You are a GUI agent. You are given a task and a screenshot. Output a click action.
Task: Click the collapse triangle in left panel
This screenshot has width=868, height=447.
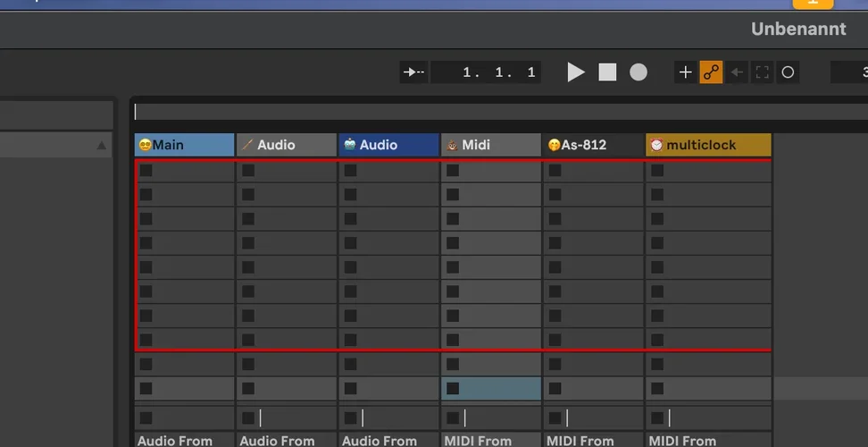101,146
